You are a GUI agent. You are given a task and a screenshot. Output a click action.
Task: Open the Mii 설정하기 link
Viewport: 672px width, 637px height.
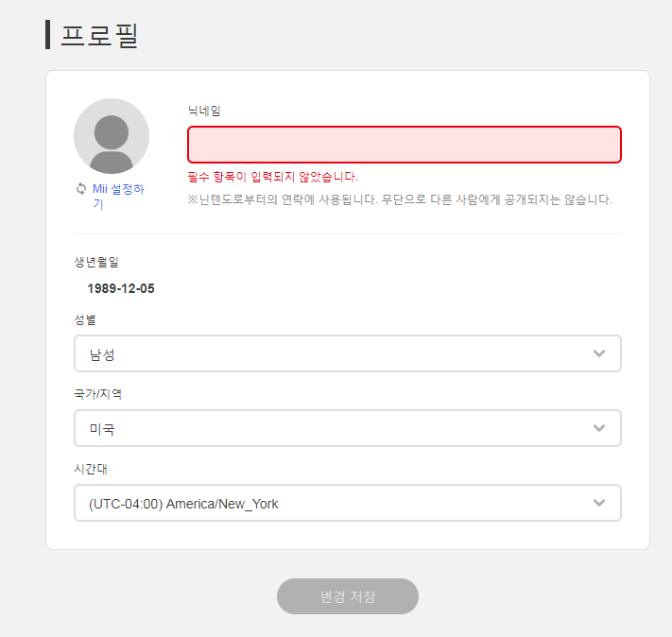pos(118,196)
